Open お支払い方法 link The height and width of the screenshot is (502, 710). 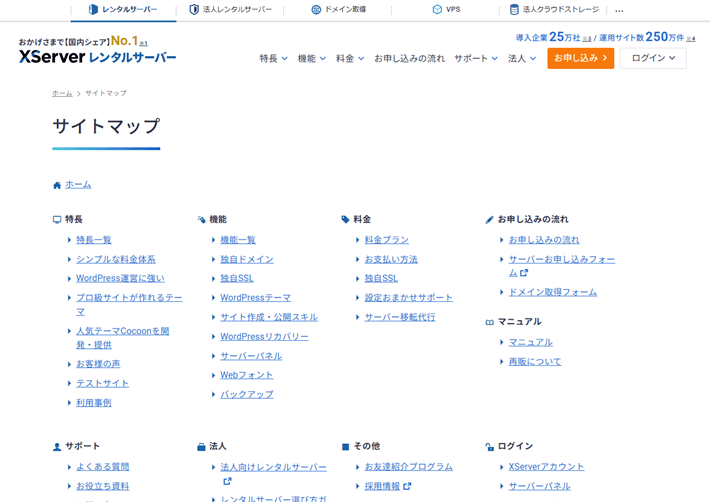[x=391, y=259]
